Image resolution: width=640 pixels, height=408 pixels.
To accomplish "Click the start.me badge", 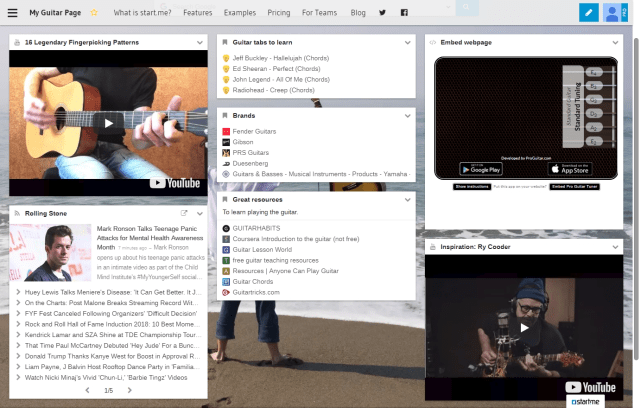I will pyautogui.click(x=585, y=401).
